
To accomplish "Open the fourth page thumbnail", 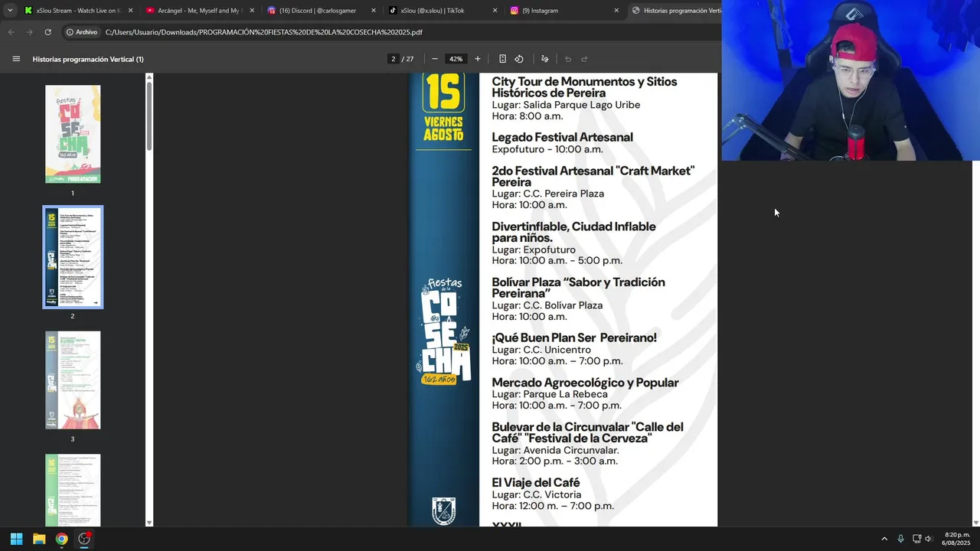I will [x=73, y=490].
